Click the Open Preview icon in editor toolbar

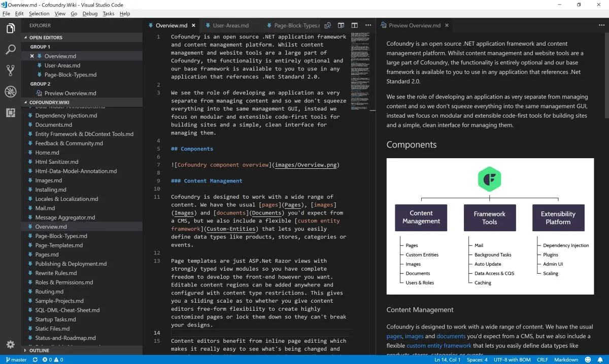[328, 25]
